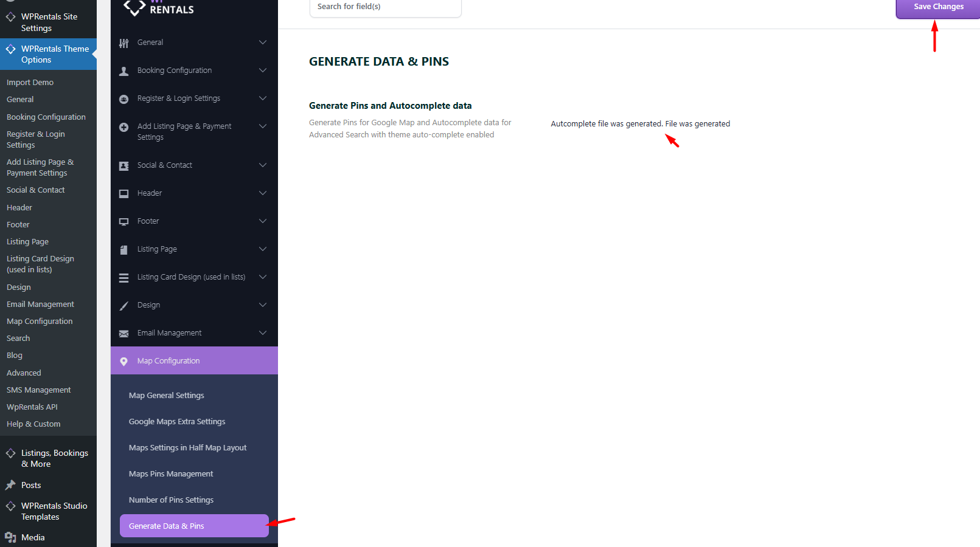The width and height of the screenshot is (980, 547).
Task: Open Maps Pins Management submenu item
Action: click(171, 474)
